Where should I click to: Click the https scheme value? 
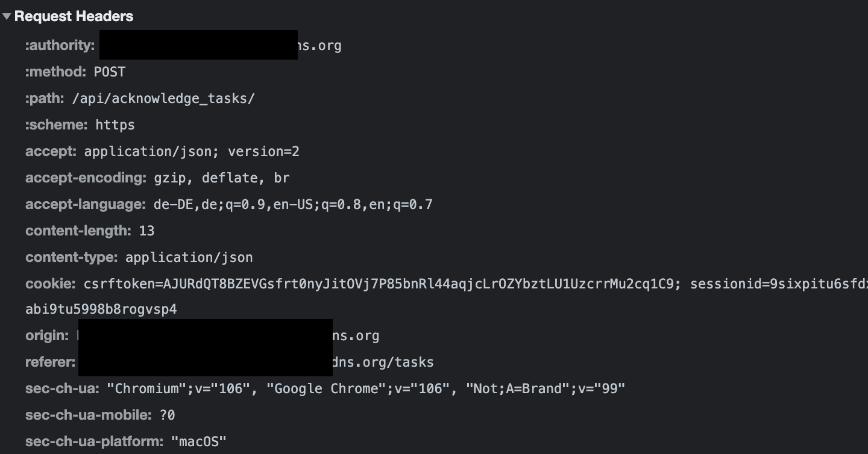[115, 125]
